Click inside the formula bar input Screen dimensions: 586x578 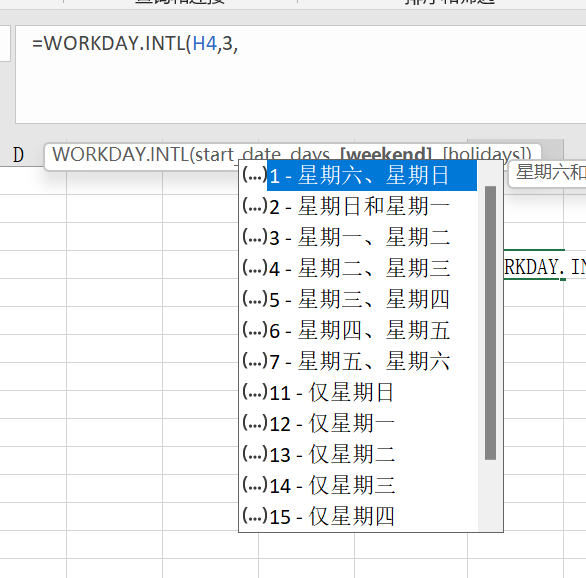[x=300, y=74]
